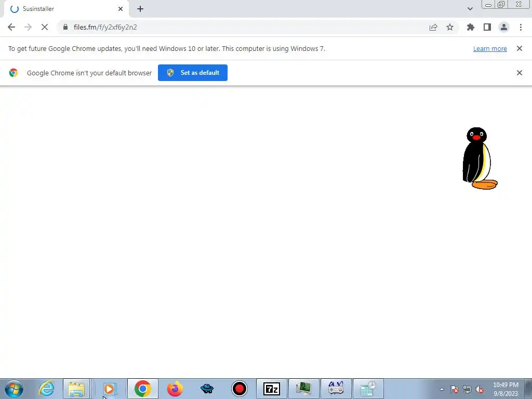Switch to Google Chrome taskbar button
Image resolution: width=532 pixels, height=399 pixels.
[142, 389]
